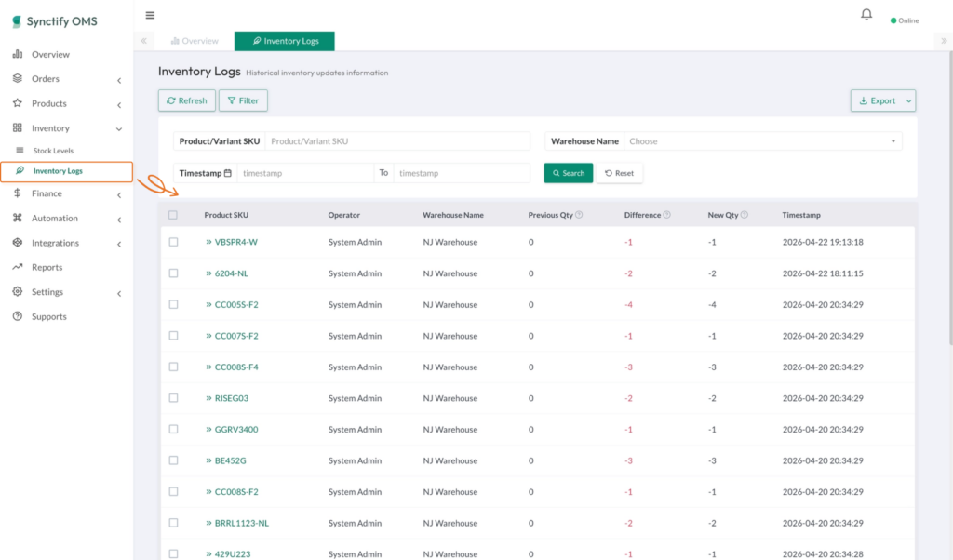Click the Settings gear icon
The width and height of the screenshot is (953, 560).
(x=18, y=291)
